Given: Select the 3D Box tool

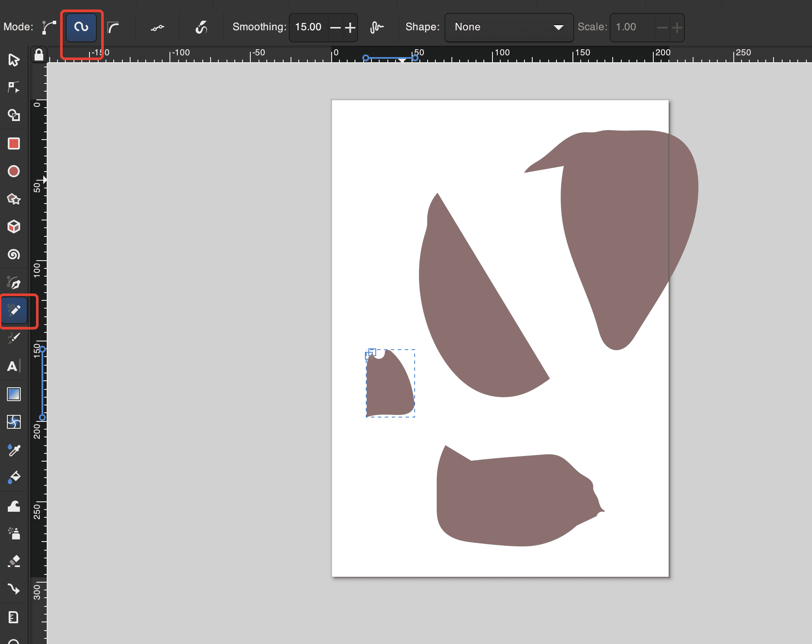Looking at the screenshot, I should pos(14,226).
